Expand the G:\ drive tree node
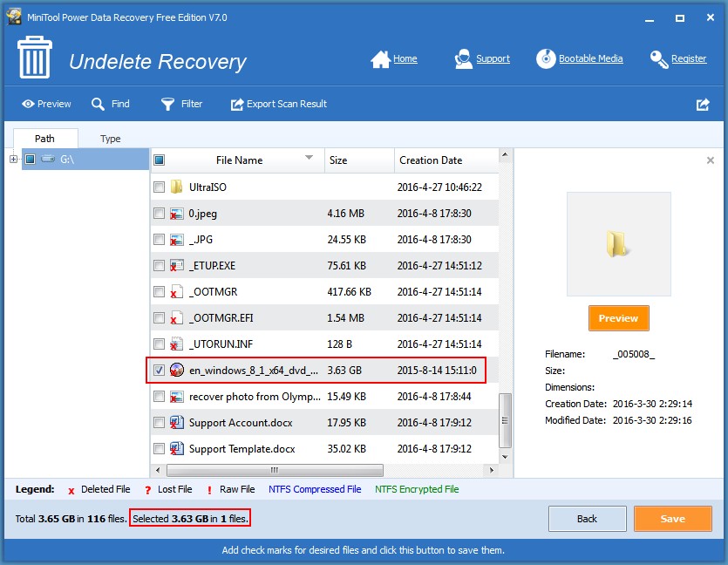The image size is (728, 565). pyautogui.click(x=13, y=159)
